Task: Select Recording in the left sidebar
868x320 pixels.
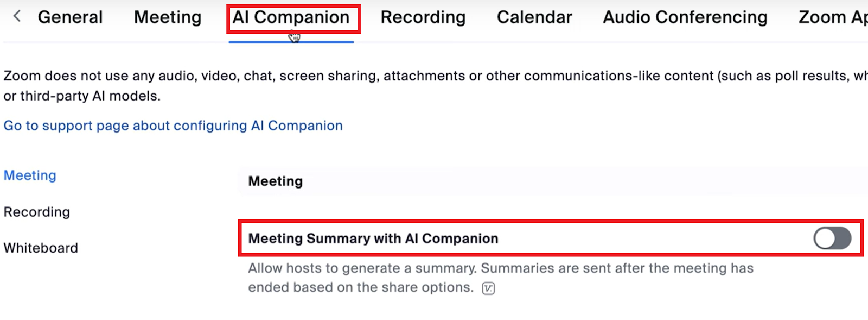Action: click(36, 212)
